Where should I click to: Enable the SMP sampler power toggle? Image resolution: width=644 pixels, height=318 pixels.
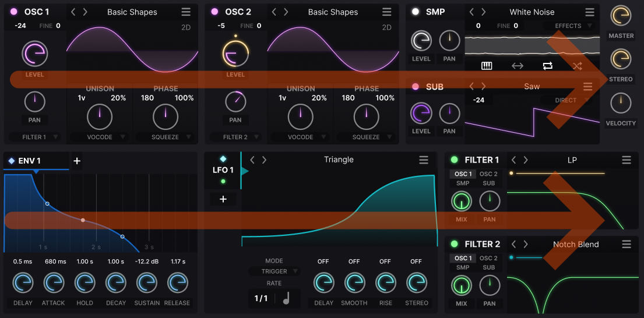[x=416, y=12]
